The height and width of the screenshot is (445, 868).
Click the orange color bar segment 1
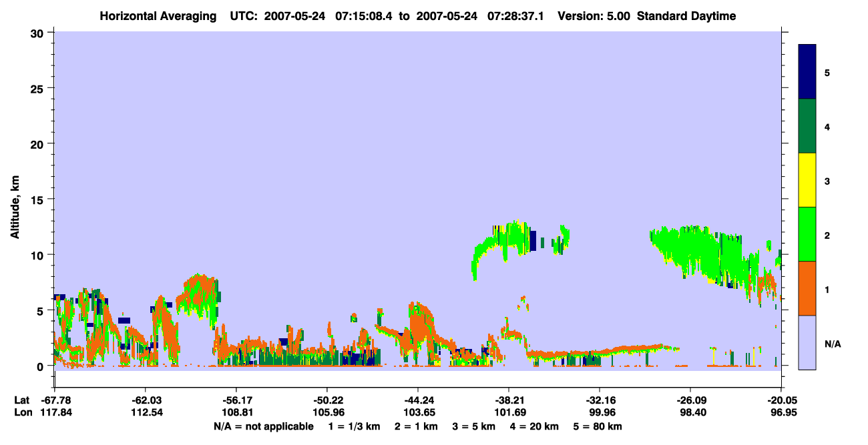click(807, 288)
